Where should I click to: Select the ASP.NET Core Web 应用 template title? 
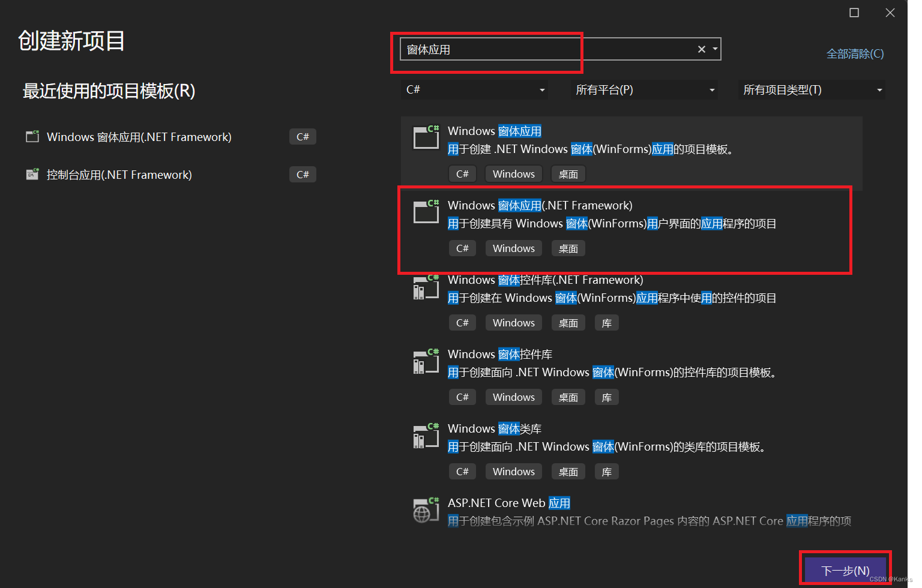pyautogui.click(x=509, y=503)
